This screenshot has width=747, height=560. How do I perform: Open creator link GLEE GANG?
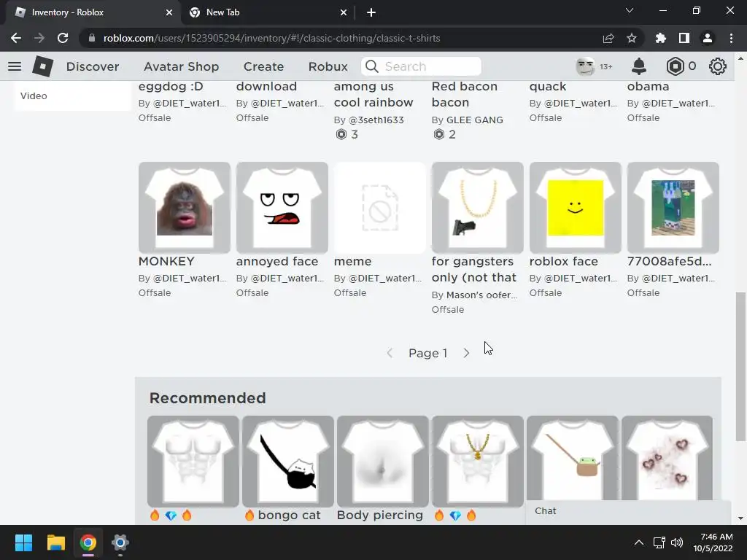tap(474, 120)
